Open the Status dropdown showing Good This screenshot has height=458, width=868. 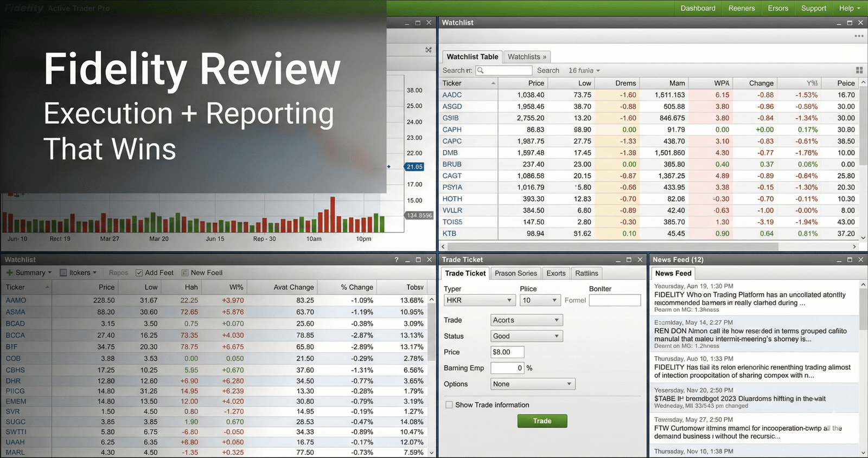pyautogui.click(x=526, y=336)
